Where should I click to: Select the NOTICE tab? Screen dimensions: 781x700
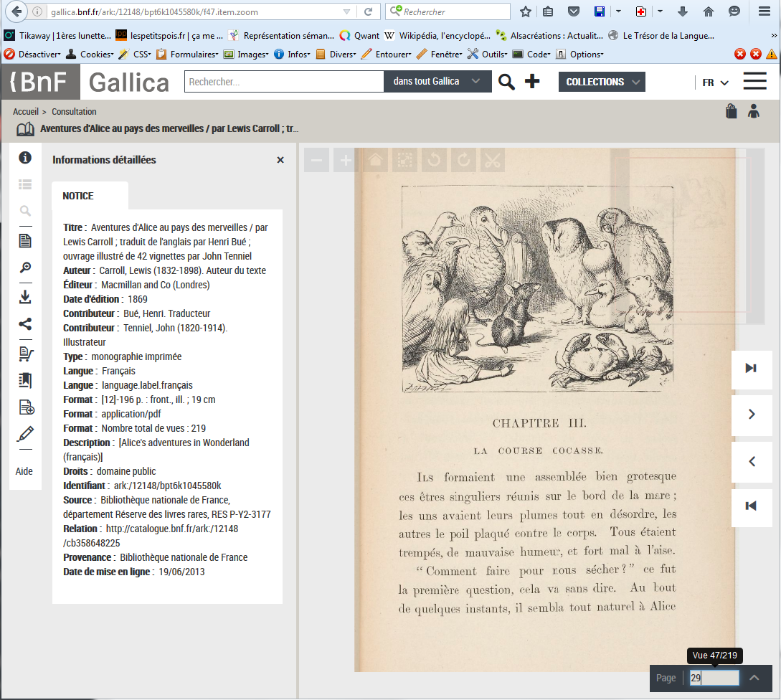[x=78, y=196]
